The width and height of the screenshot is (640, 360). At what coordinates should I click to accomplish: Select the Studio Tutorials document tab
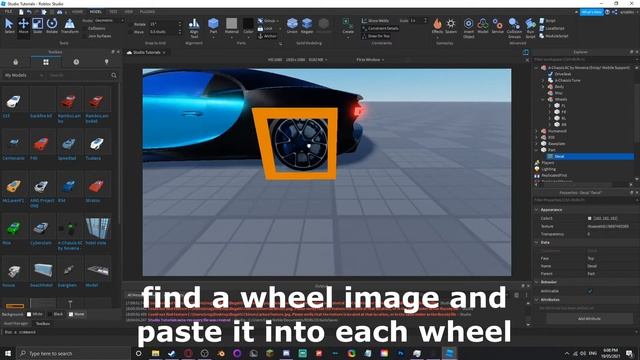(x=146, y=52)
